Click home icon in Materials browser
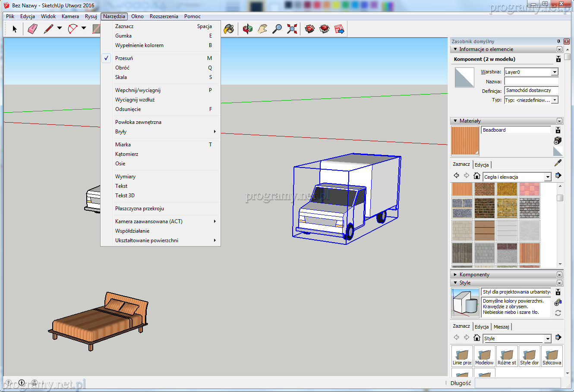Screen dimensions: 574x392 (x=476, y=176)
